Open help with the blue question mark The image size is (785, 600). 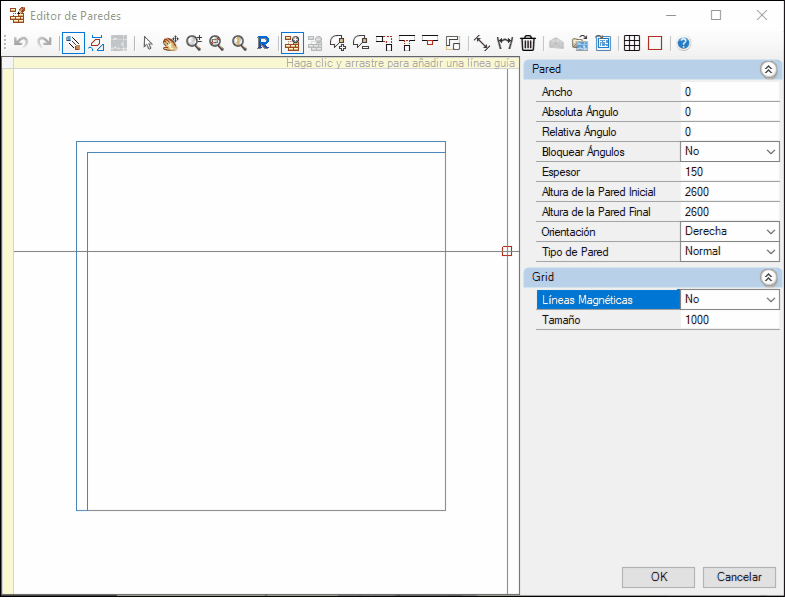tap(683, 44)
